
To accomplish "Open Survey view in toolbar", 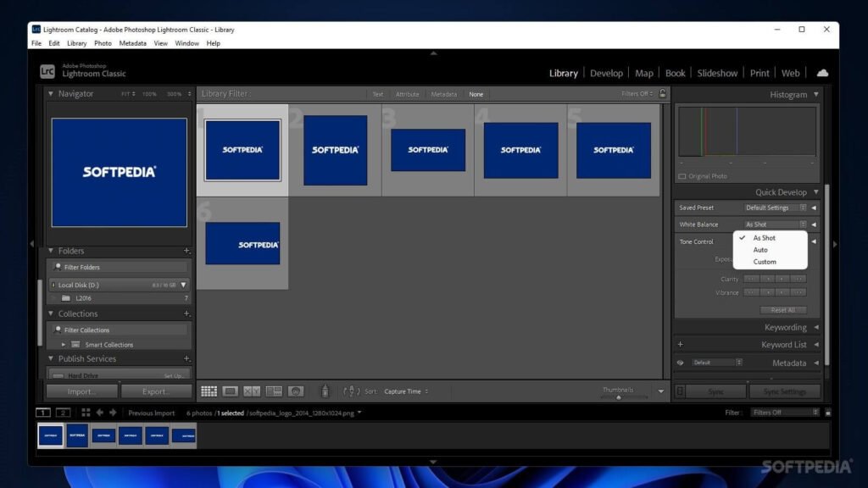I will click(x=274, y=391).
